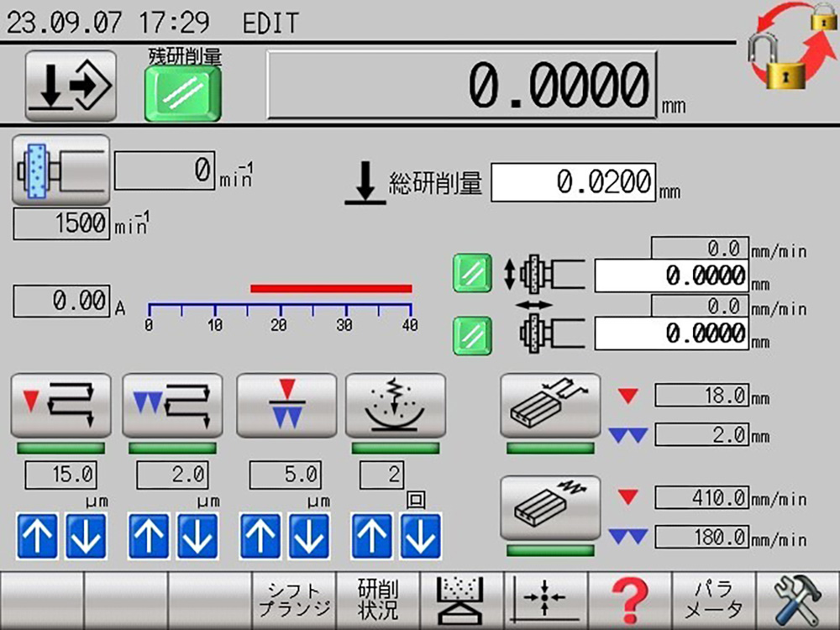
Task: Increase rough infeed value with up arrow
Action: click(x=38, y=538)
